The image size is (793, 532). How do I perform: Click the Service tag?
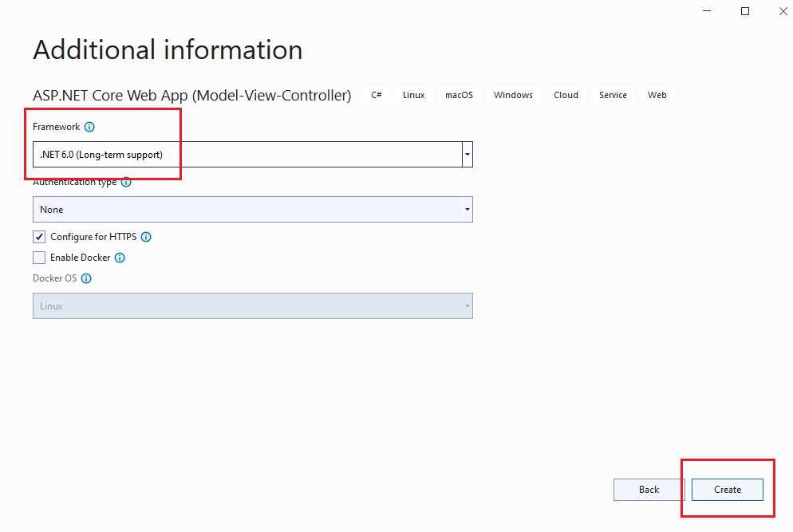(x=613, y=95)
